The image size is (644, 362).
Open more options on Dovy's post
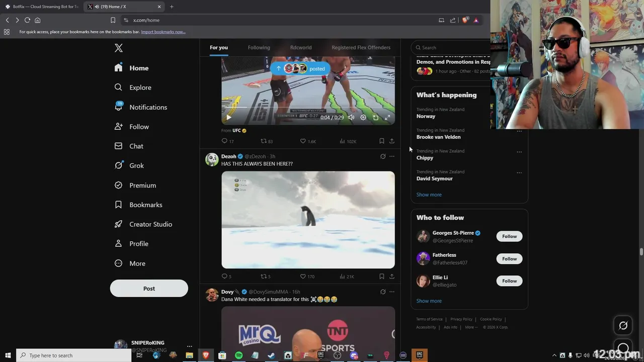pos(392,292)
